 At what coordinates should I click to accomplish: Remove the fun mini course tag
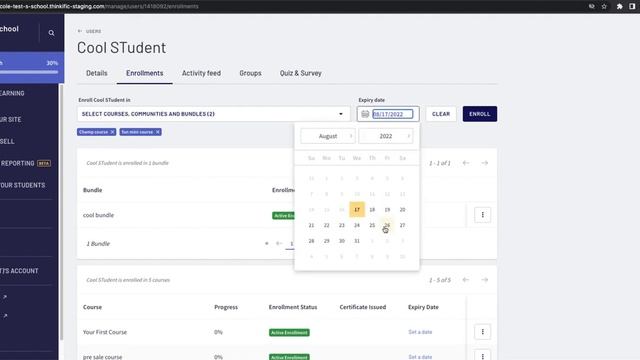click(x=158, y=132)
